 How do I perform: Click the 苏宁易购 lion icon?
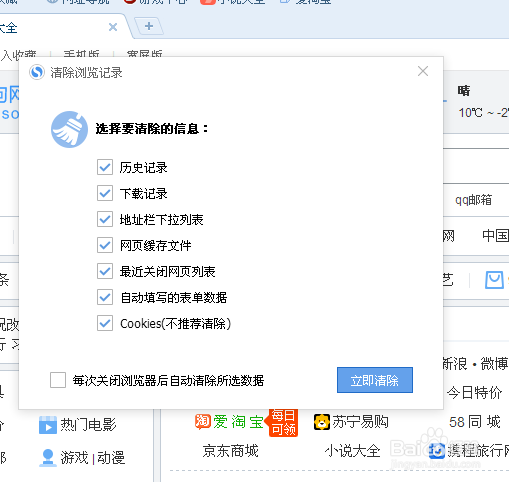click(x=322, y=422)
